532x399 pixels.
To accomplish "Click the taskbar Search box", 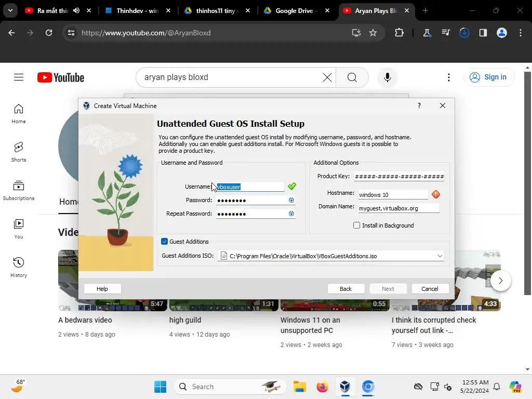I will [x=230, y=387].
